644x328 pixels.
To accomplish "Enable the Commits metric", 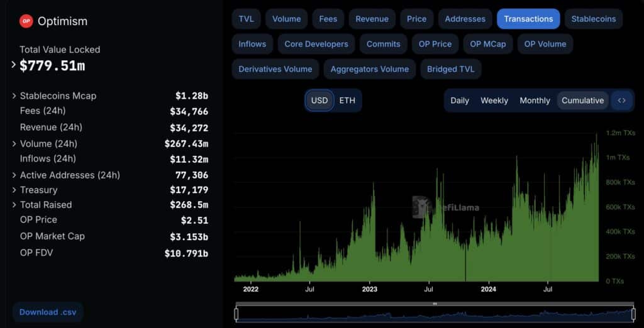I will (383, 44).
